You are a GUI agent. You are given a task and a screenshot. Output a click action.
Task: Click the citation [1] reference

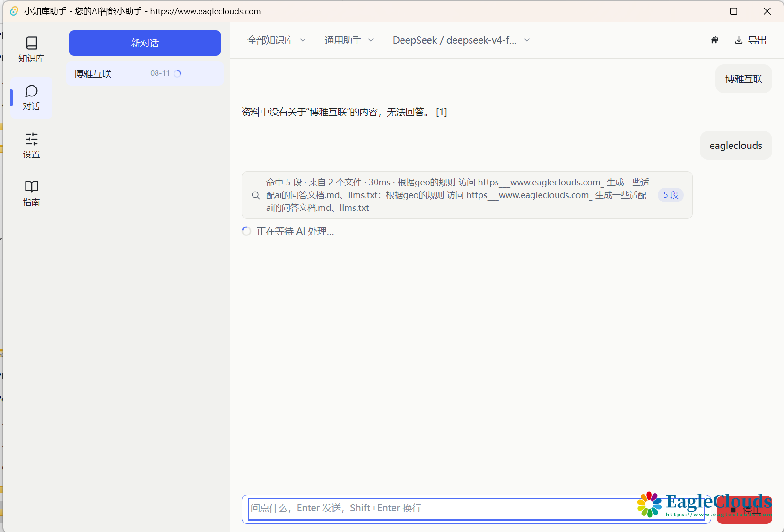tap(441, 112)
